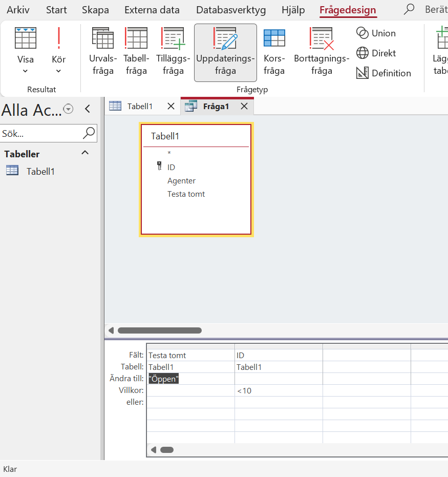Close the Tabell1 document tab
448x477 pixels.
tap(171, 106)
